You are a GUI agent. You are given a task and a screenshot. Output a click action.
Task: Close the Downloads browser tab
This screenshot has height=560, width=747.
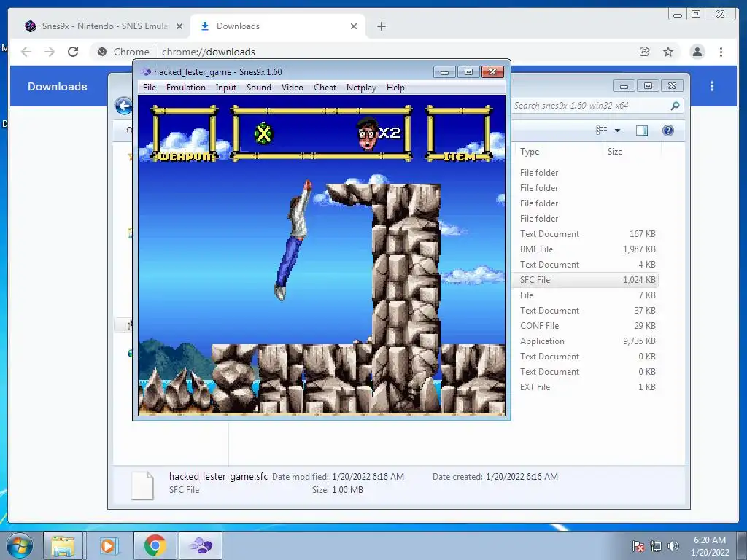point(354,26)
